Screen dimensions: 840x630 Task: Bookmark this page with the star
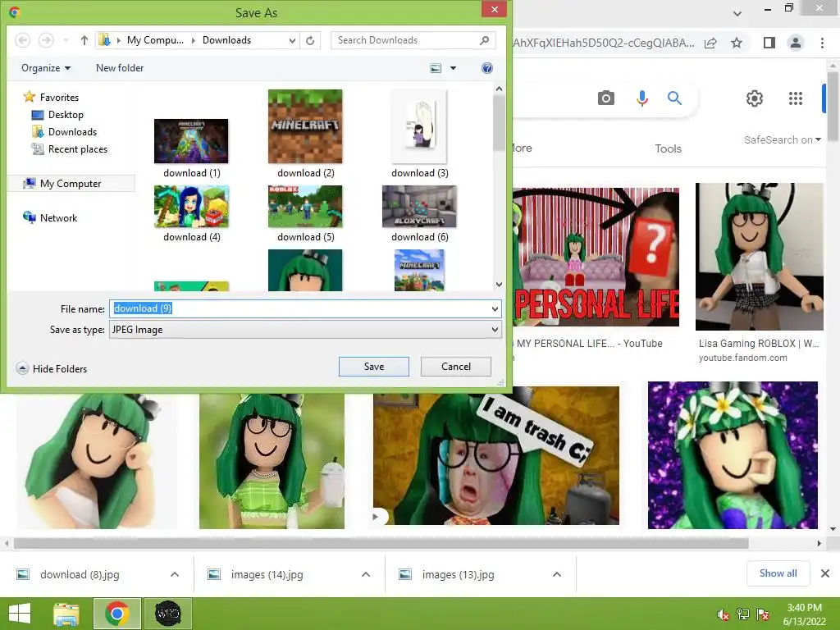[x=737, y=43]
